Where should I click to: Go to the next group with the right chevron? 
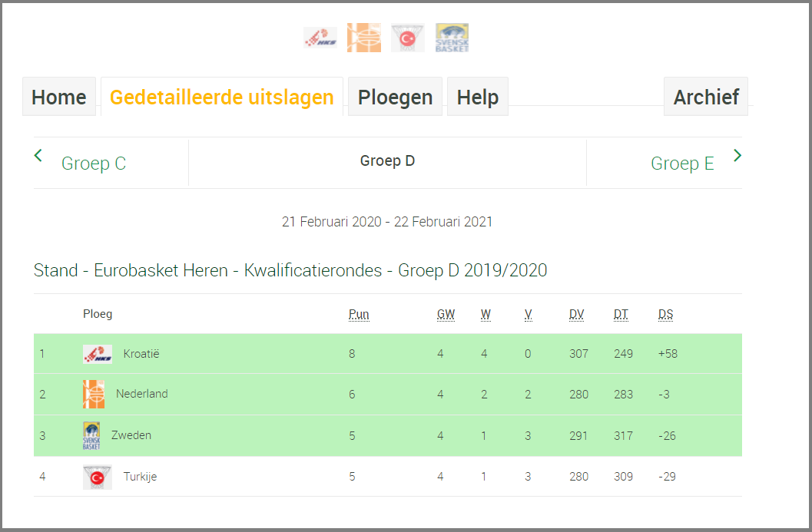pyautogui.click(x=737, y=155)
